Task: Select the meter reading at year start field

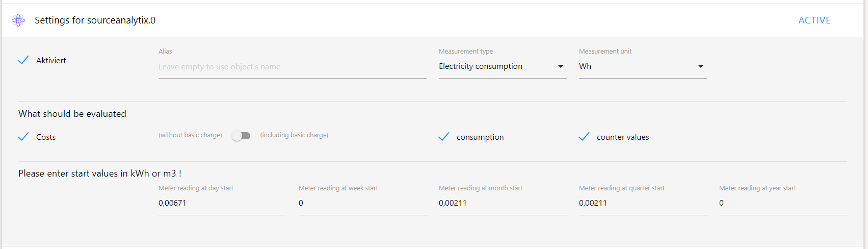Action: [x=783, y=203]
